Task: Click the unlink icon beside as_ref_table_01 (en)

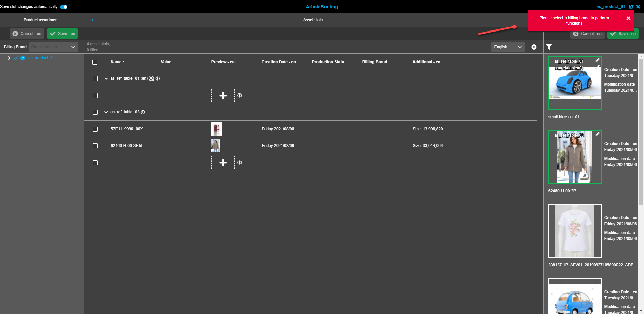Action: (x=152, y=78)
